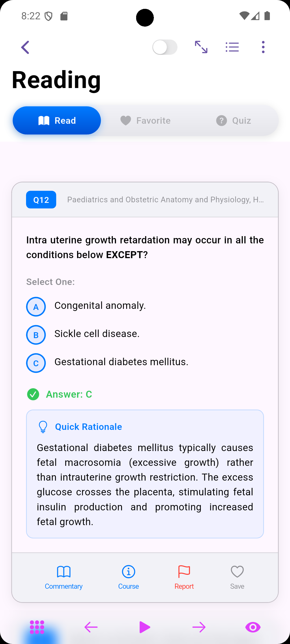Toggle the switch in the top bar

[x=165, y=47]
